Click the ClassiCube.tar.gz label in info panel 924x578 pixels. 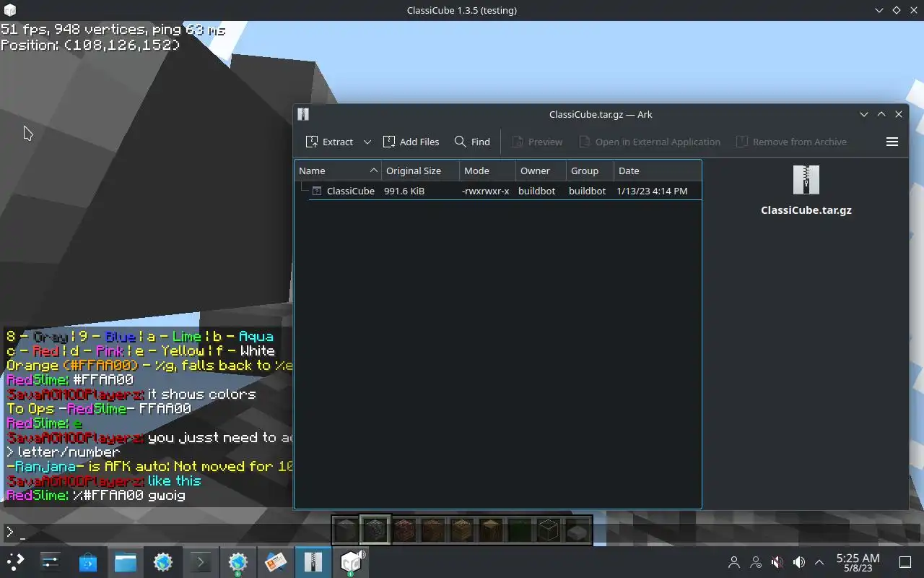tap(806, 210)
